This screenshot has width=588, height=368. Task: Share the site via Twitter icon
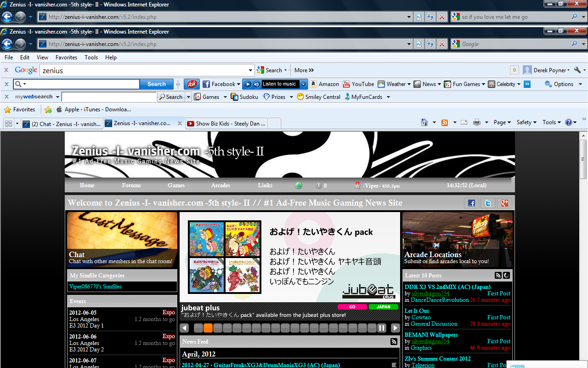pyautogui.click(x=488, y=203)
